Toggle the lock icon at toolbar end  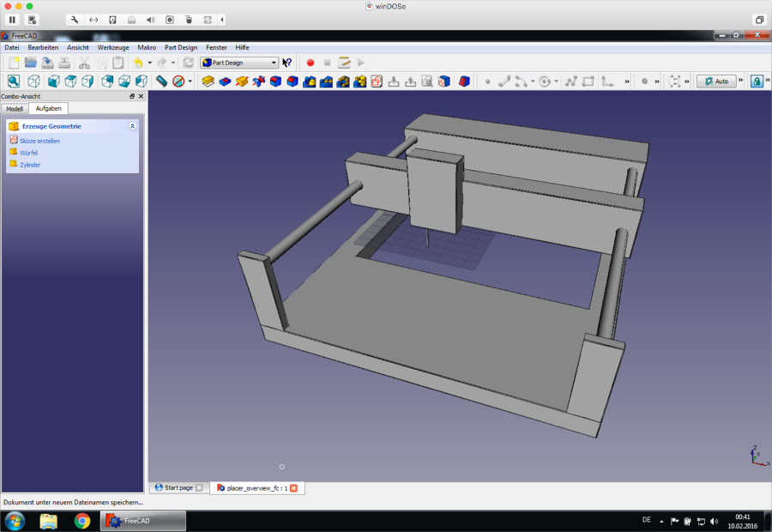pos(757,82)
